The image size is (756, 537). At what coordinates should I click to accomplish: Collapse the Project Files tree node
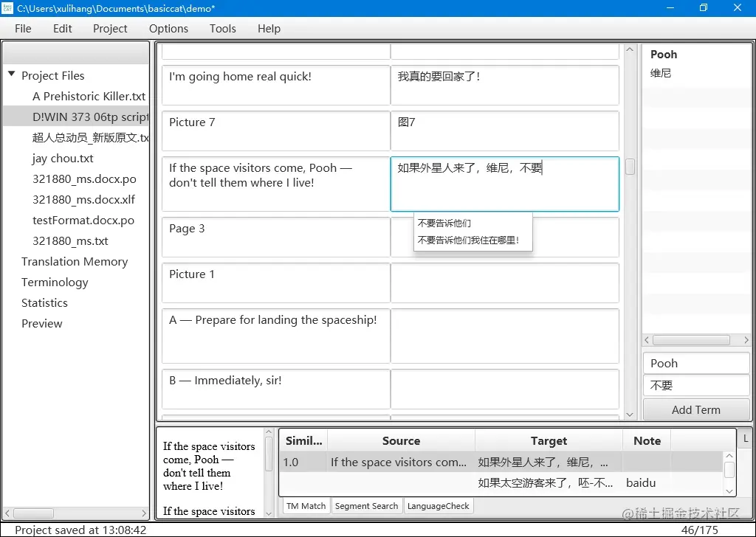pos(12,75)
